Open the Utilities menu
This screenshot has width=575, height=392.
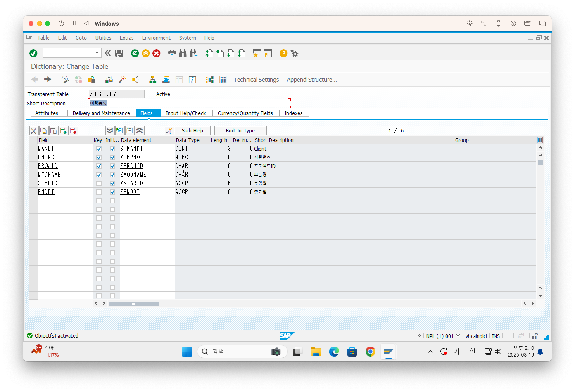[x=103, y=38]
